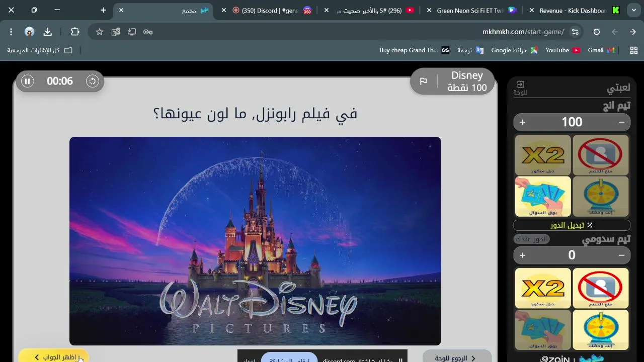Image resolution: width=644 pixels, height=362 pixels.
Task: Click the browser forward arrow
Action: 615,32
